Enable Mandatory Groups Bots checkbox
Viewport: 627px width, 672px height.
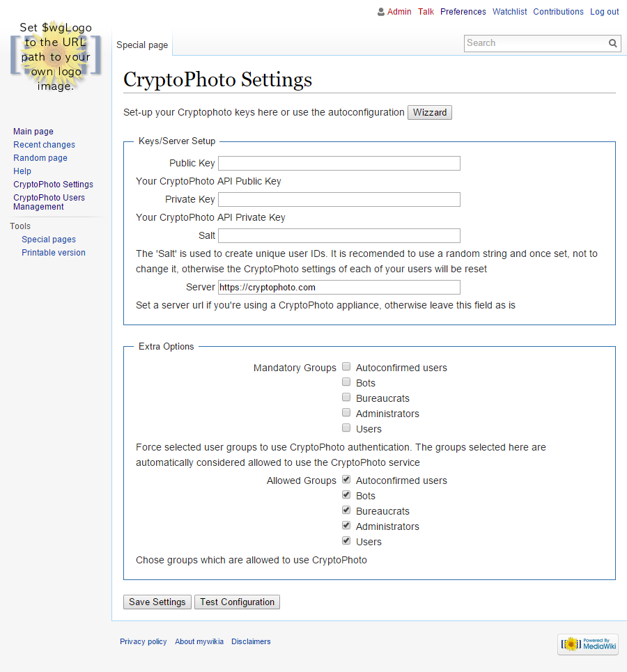[x=346, y=382]
